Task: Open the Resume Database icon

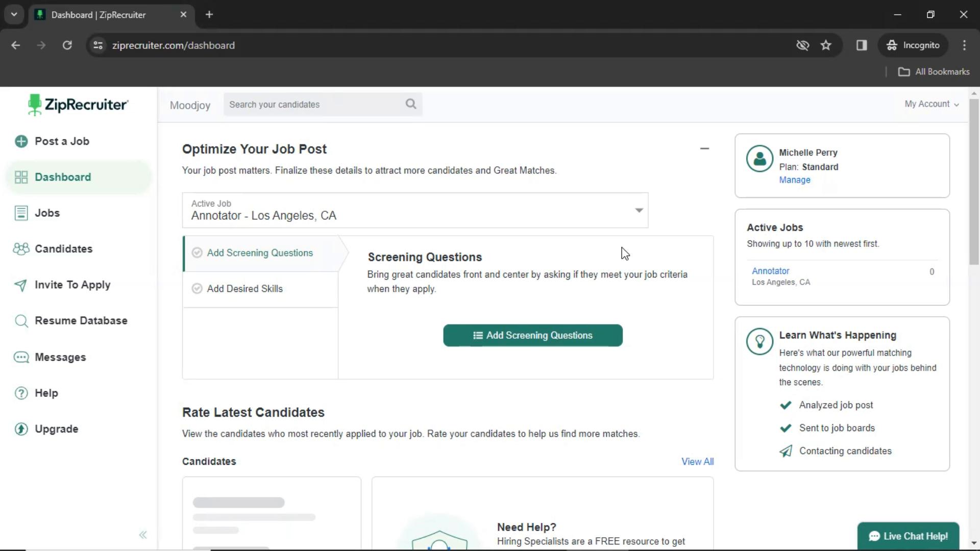Action: [x=21, y=320]
